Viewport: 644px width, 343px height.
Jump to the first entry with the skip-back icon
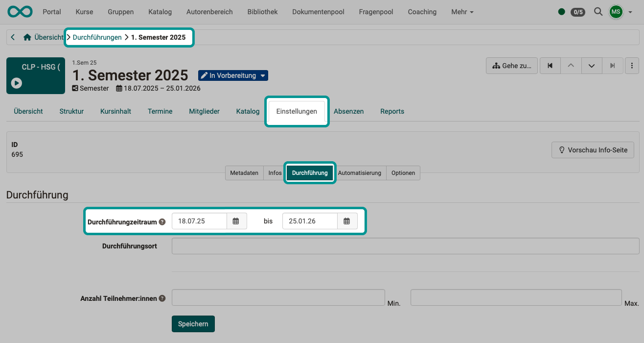tap(550, 65)
